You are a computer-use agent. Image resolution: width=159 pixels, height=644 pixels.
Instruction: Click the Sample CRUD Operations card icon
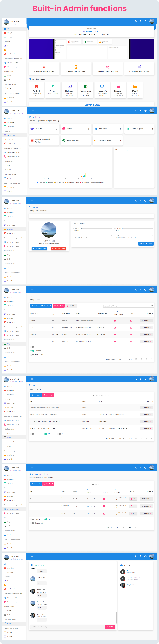pos(76,67)
